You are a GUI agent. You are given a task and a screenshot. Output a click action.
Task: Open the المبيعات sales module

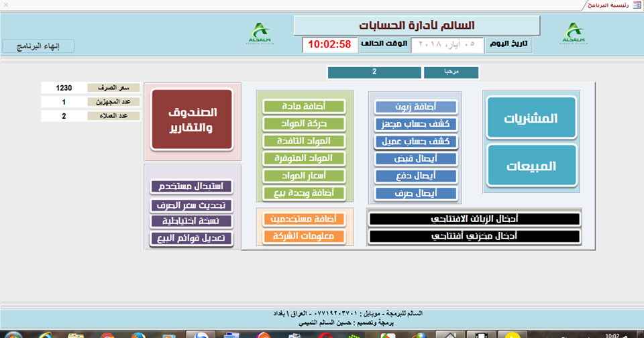pyautogui.click(x=531, y=166)
